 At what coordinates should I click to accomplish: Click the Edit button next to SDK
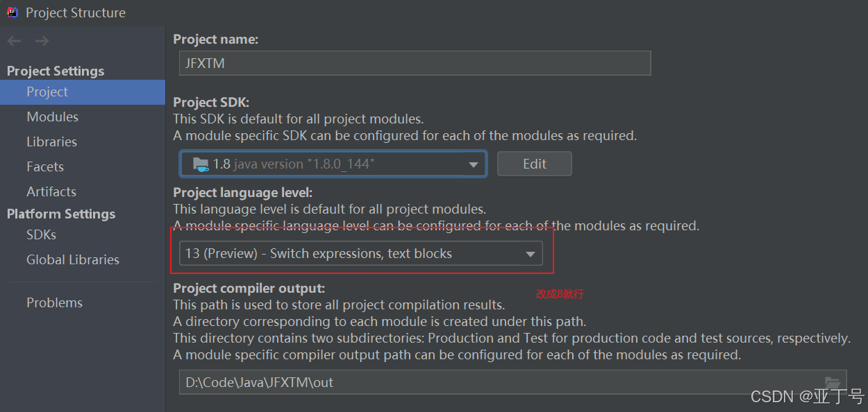click(535, 164)
